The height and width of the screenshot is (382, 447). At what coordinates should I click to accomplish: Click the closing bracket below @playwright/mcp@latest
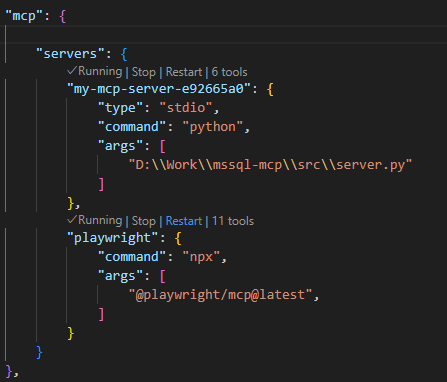point(101,314)
